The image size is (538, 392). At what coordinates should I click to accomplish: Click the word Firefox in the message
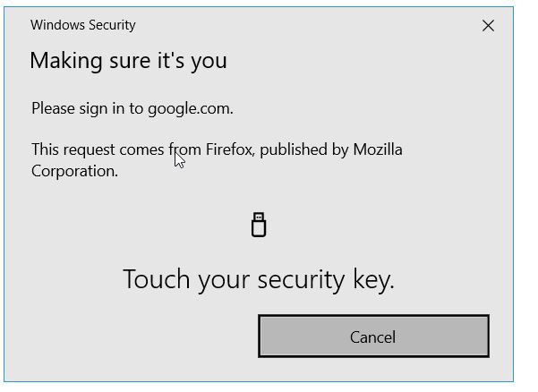[230, 149]
